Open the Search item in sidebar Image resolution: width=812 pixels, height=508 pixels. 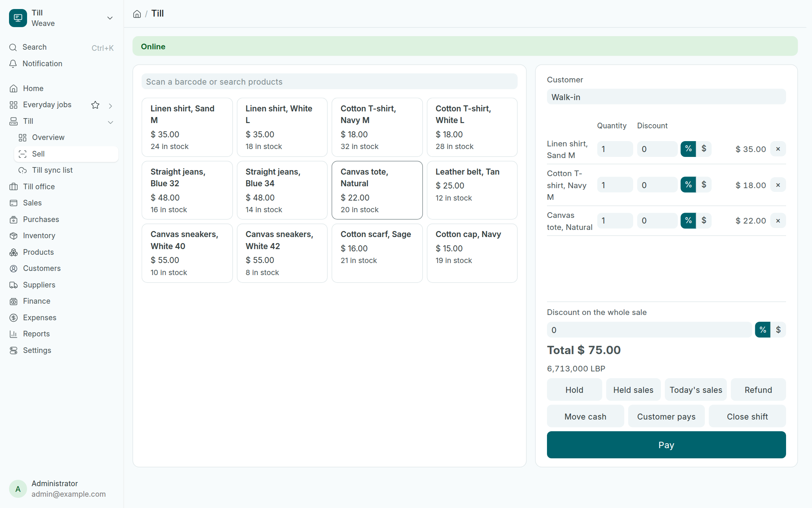[62, 47]
